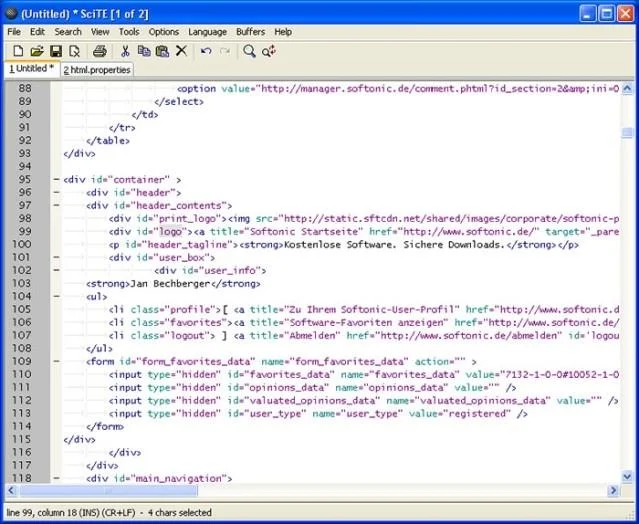Minimize the SciTE window
This screenshot has height=524, width=639.
point(587,14)
